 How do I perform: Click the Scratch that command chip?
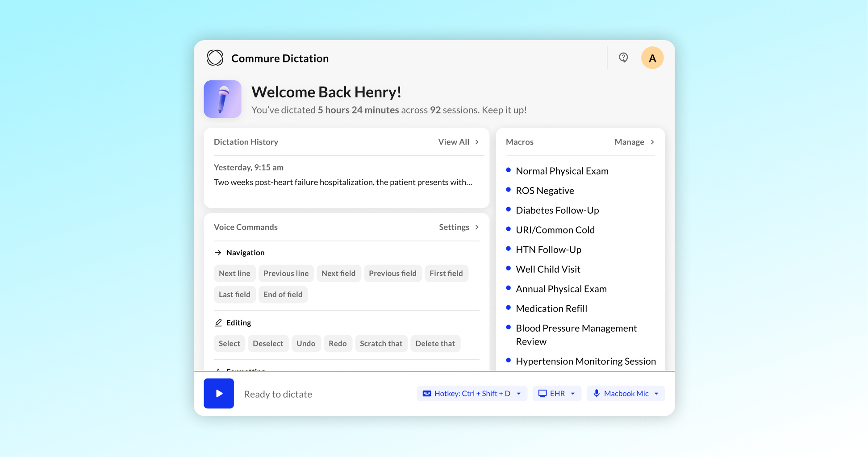[x=381, y=344]
